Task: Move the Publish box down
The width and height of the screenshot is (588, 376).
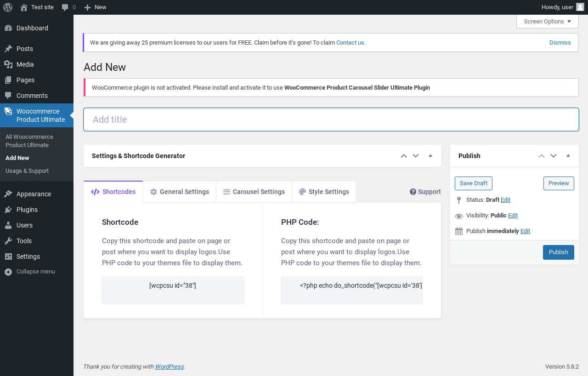Action: pos(554,156)
